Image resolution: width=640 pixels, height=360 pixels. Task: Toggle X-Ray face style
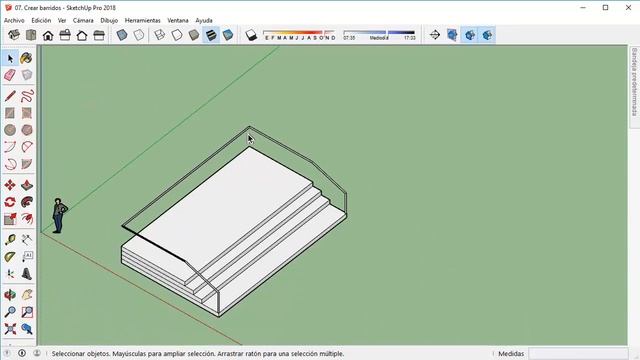(122, 35)
